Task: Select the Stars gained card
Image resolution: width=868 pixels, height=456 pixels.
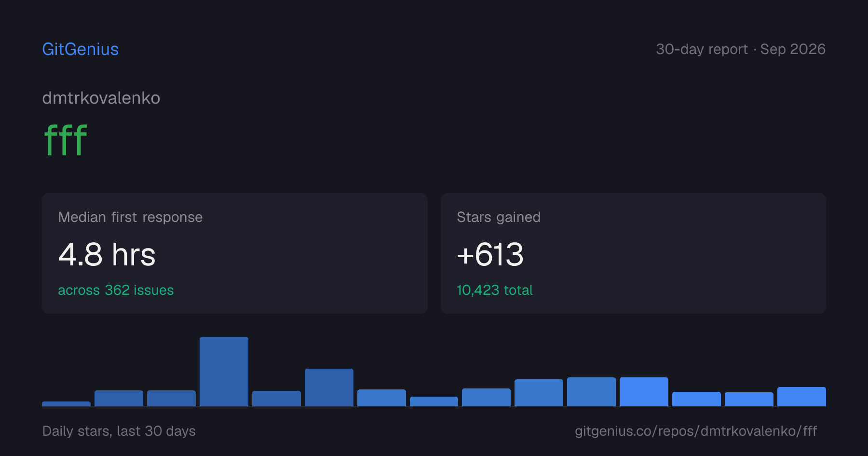Action: [633, 253]
